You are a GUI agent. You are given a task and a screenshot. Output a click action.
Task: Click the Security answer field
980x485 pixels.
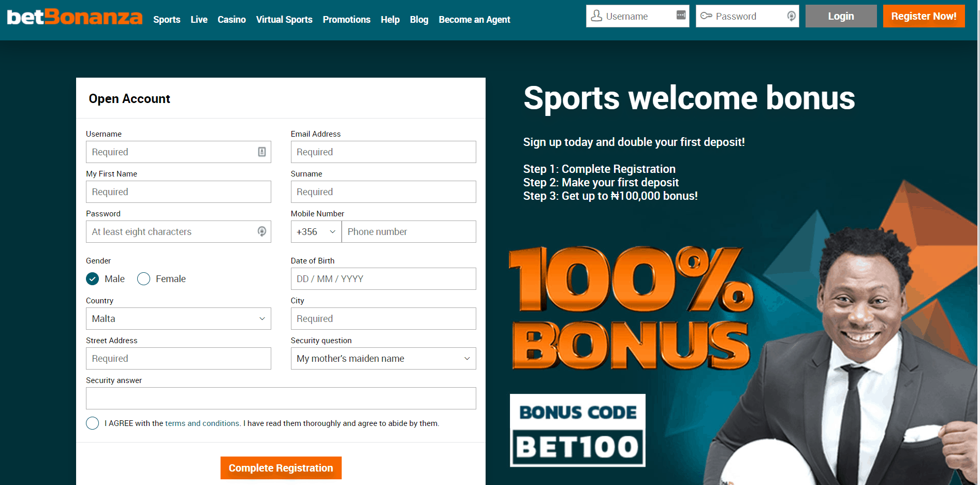click(281, 399)
